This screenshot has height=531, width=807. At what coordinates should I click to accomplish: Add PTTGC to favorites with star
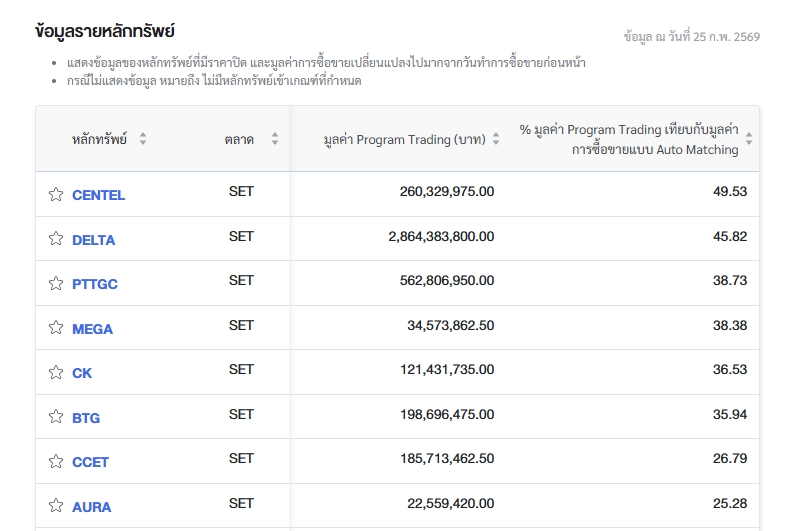56,284
